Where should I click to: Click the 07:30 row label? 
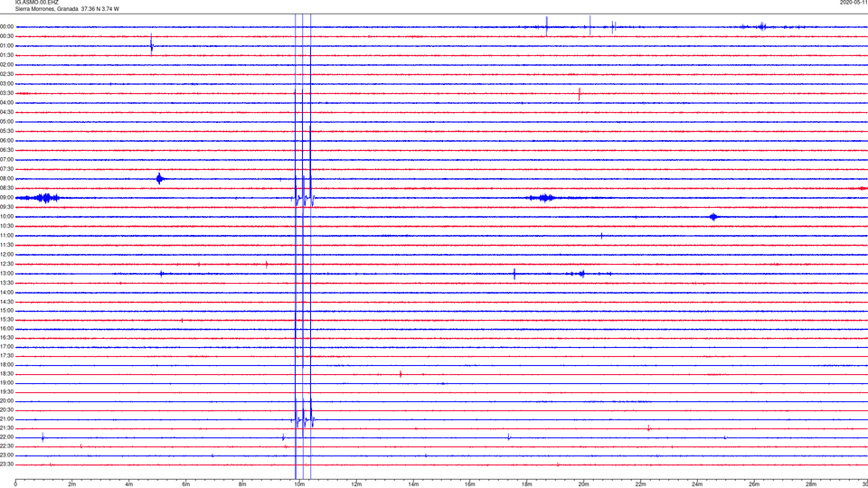pyautogui.click(x=6, y=169)
